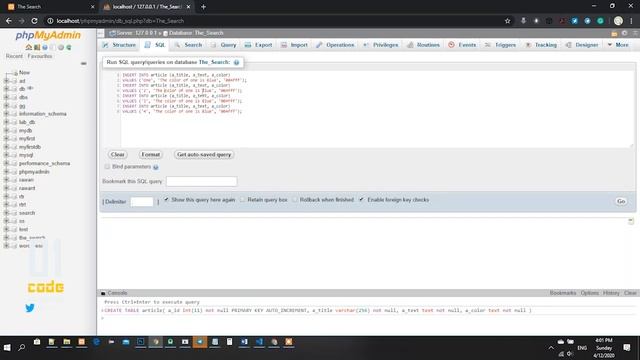The image size is (640, 360).
Task: Open Windows Start menu
Action: [7, 347]
